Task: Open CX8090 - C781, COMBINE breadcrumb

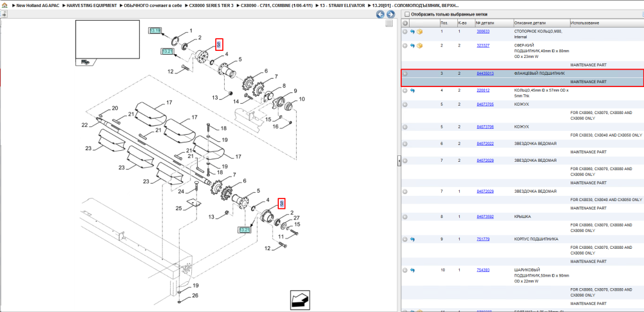Action: (x=275, y=6)
